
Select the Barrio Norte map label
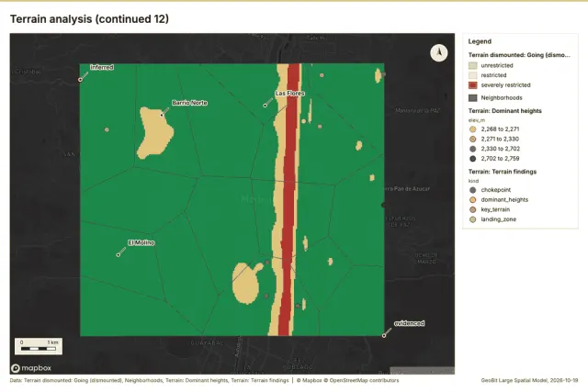(x=190, y=103)
